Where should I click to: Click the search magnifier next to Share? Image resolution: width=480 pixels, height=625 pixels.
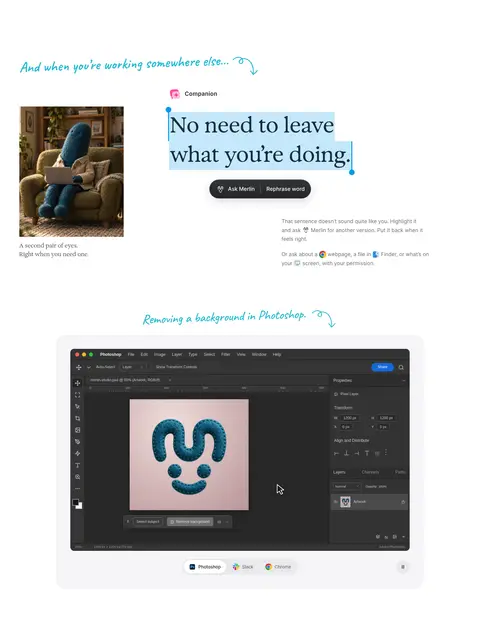click(401, 367)
